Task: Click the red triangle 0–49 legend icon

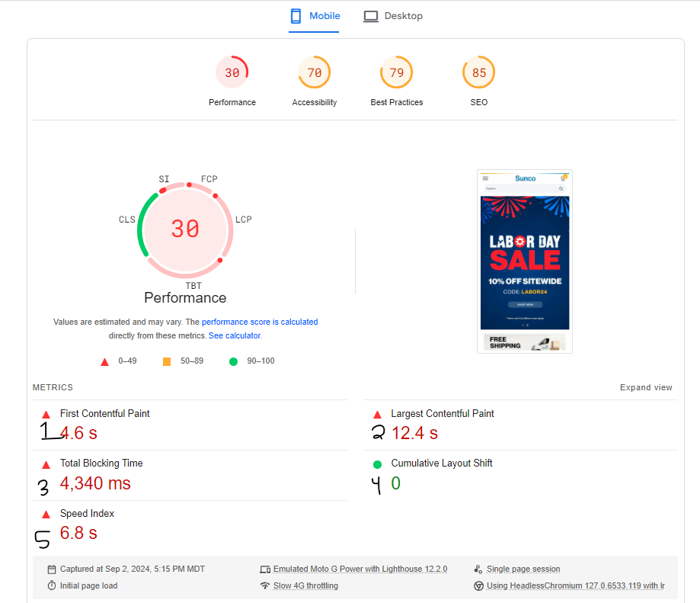Action: click(104, 362)
